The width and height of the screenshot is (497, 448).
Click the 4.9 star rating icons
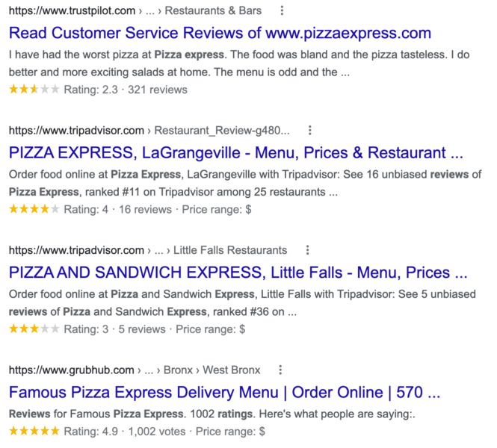(34, 431)
